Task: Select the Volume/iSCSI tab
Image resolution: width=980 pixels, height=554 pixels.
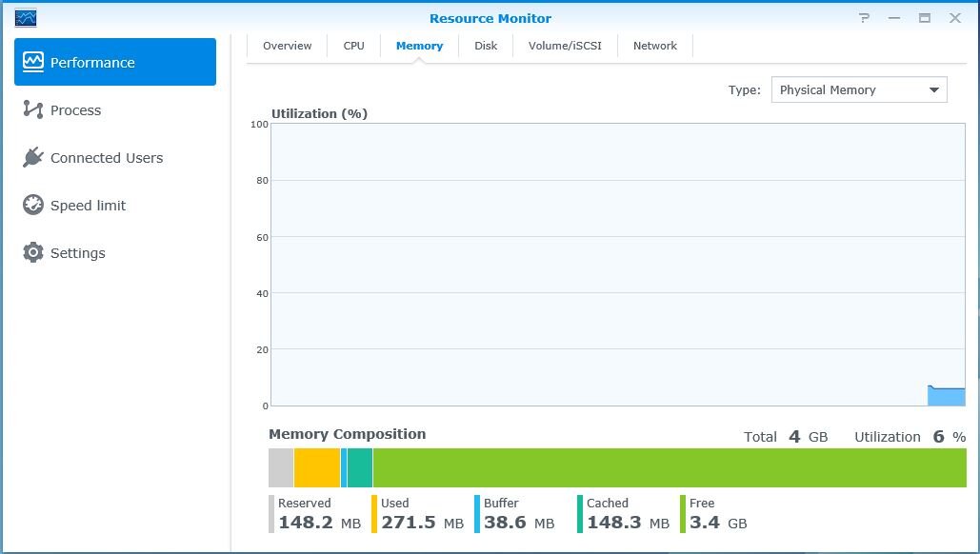Action: pos(565,46)
